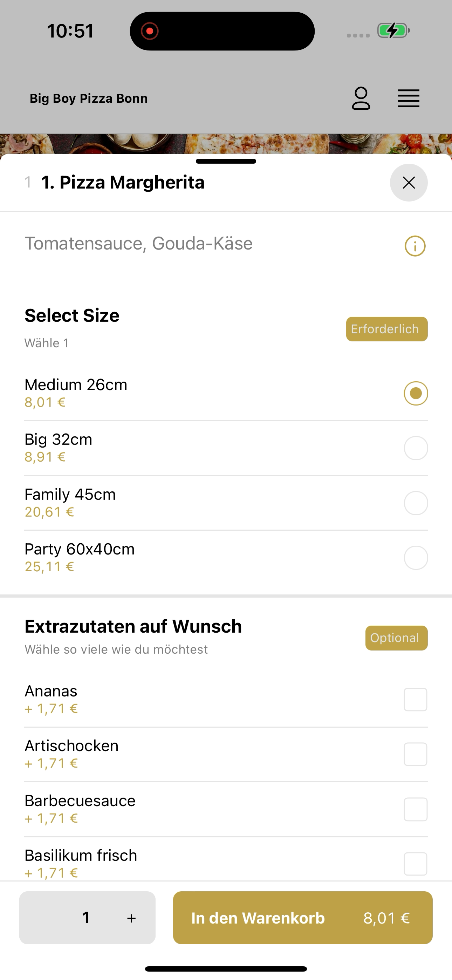Tap the Optional badge
452x980 pixels.
click(396, 638)
